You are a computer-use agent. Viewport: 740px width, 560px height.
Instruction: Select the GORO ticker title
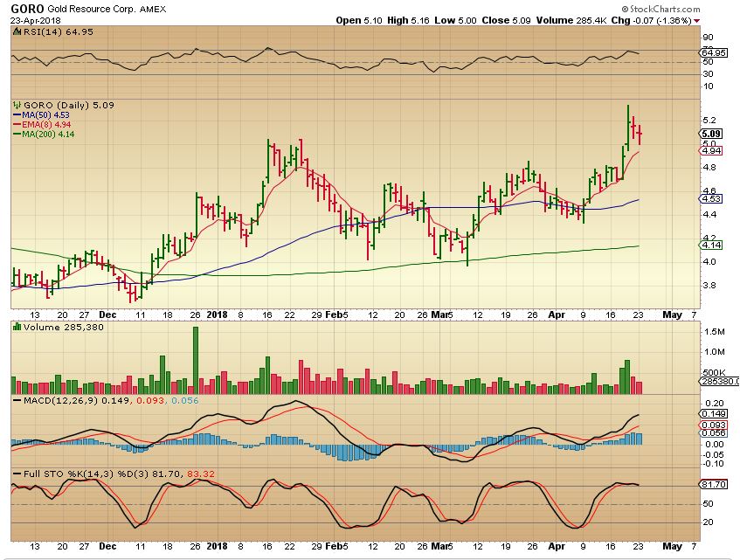27,9
